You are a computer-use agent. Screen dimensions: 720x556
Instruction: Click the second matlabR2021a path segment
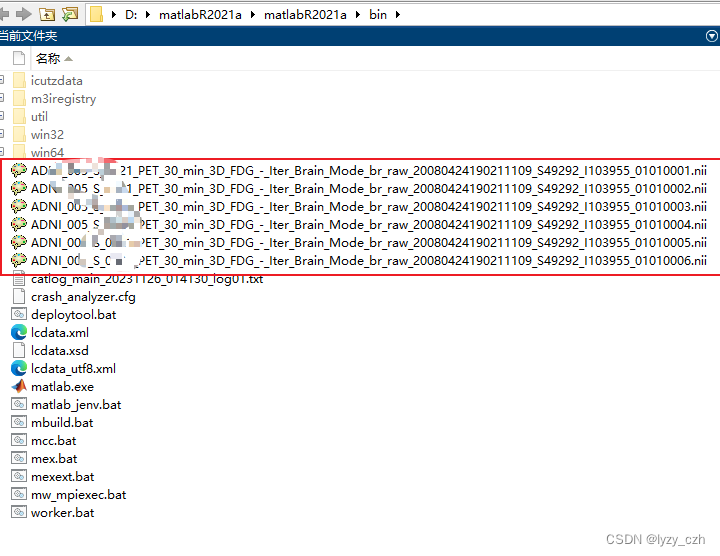305,15
